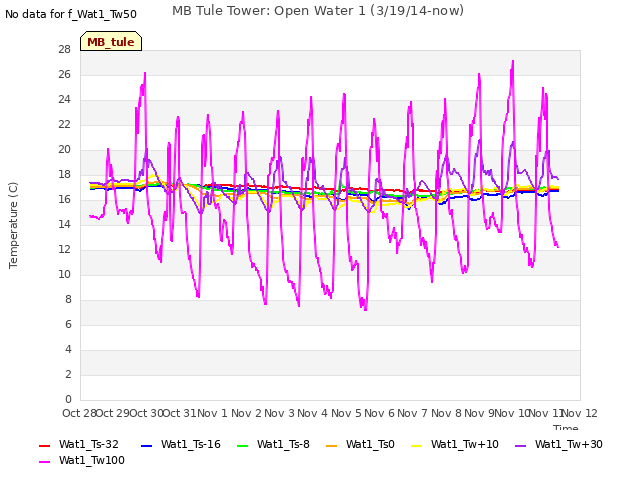This screenshot has width=640, height=480.
Task: Click the partially cut-off Time axis label
Action: [x=566, y=427]
